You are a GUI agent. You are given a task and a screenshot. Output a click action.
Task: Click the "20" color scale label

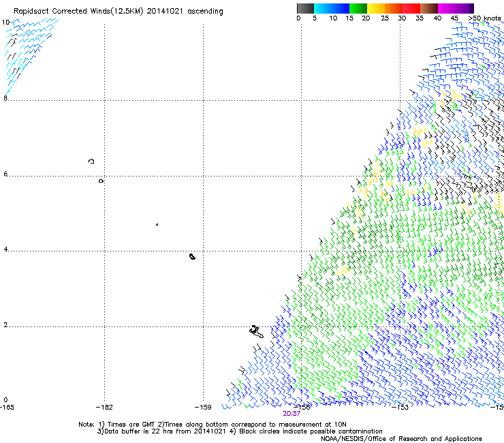coord(366,18)
